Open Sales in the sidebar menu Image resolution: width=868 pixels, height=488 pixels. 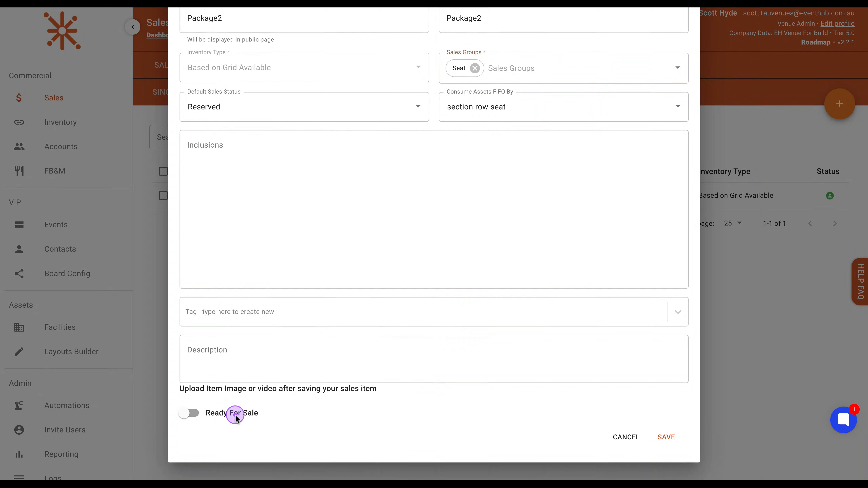(x=54, y=98)
